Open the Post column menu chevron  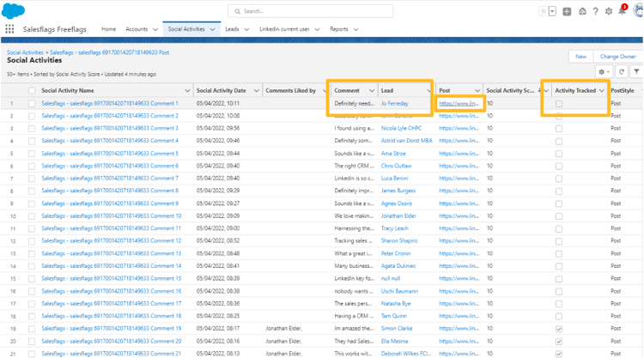(477, 91)
